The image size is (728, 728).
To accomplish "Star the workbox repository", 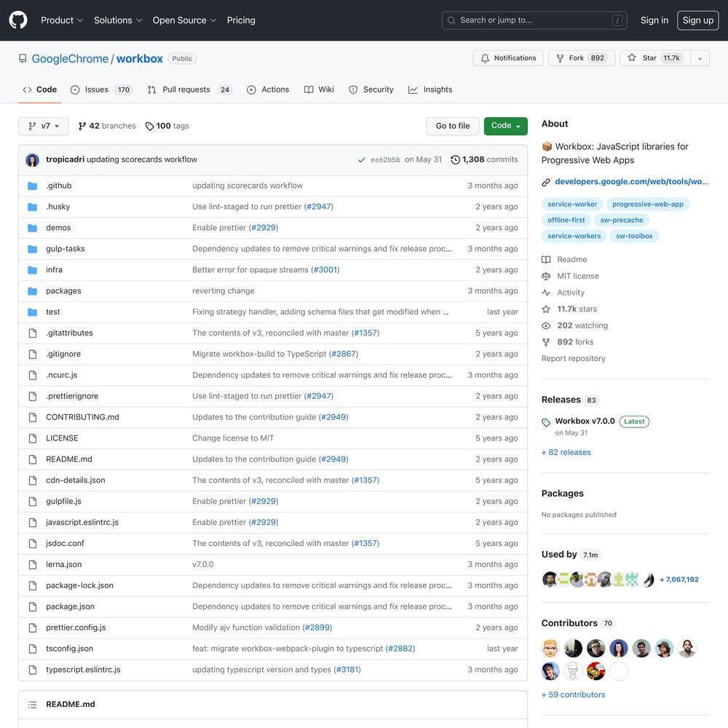I will click(x=655, y=58).
